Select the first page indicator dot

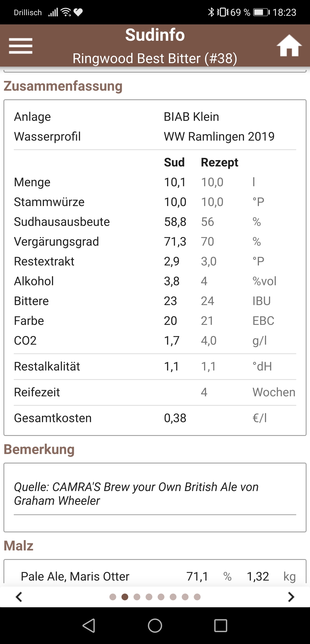point(113,597)
